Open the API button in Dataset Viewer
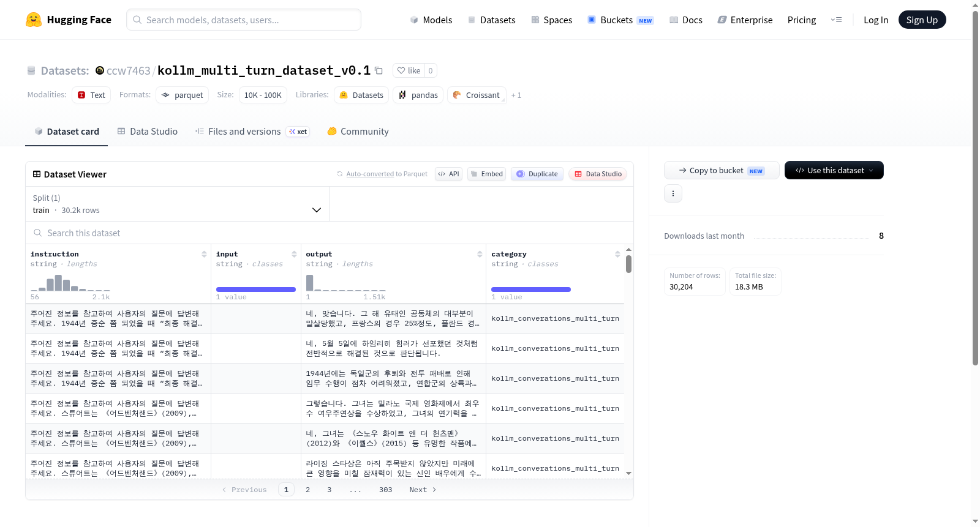Viewport: 980px width, 527px height. coord(448,174)
